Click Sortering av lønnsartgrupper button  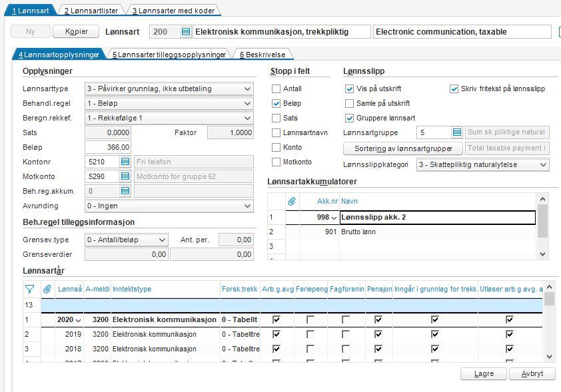point(403,148)
